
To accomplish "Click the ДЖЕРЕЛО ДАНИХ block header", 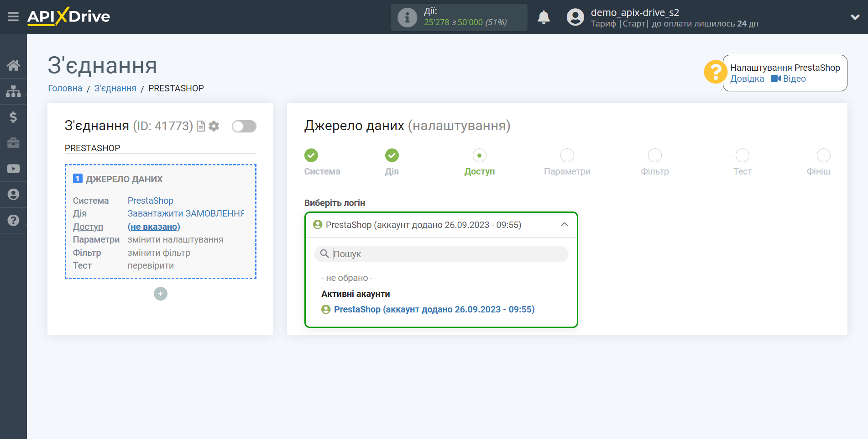I will coord(124,179).
